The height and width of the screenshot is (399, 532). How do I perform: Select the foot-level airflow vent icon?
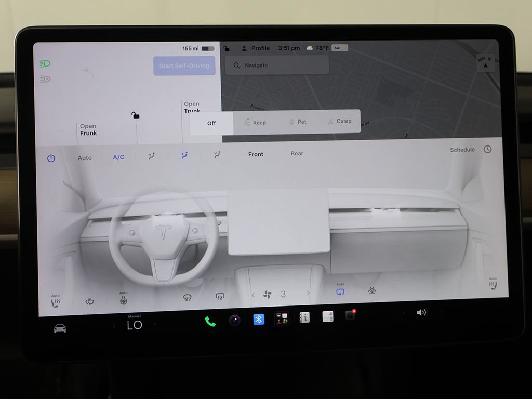coord(217,155)
